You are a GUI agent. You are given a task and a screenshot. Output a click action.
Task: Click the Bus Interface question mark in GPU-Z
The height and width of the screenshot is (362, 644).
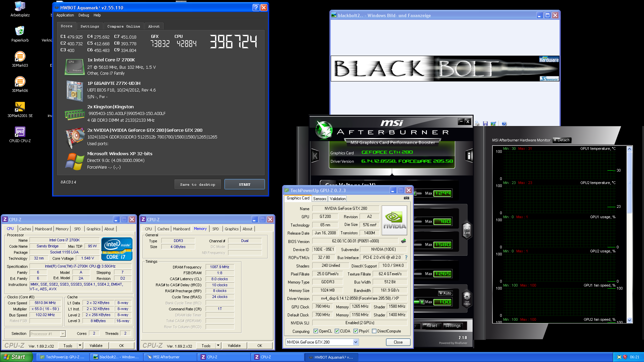click(x=406, y=257)
